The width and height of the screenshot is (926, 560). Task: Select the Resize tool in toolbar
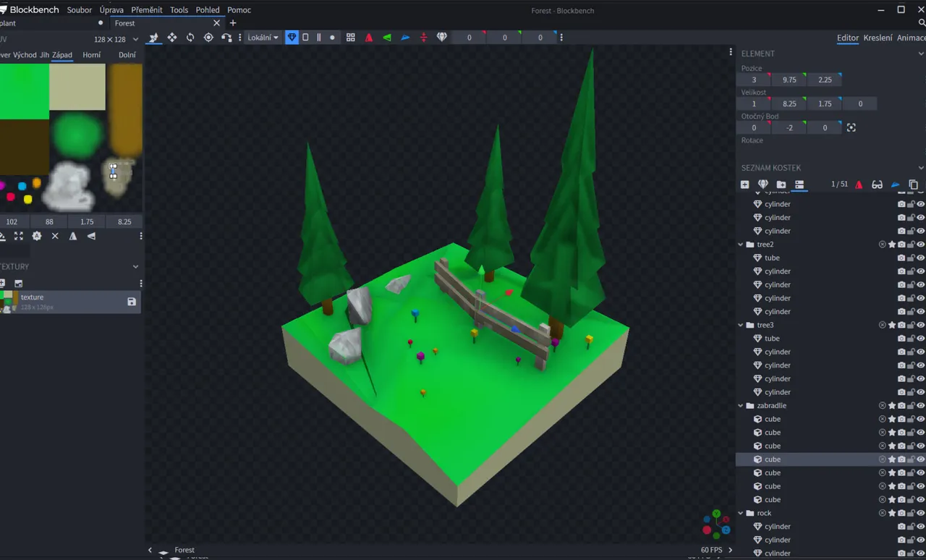(x=172, y=38)
